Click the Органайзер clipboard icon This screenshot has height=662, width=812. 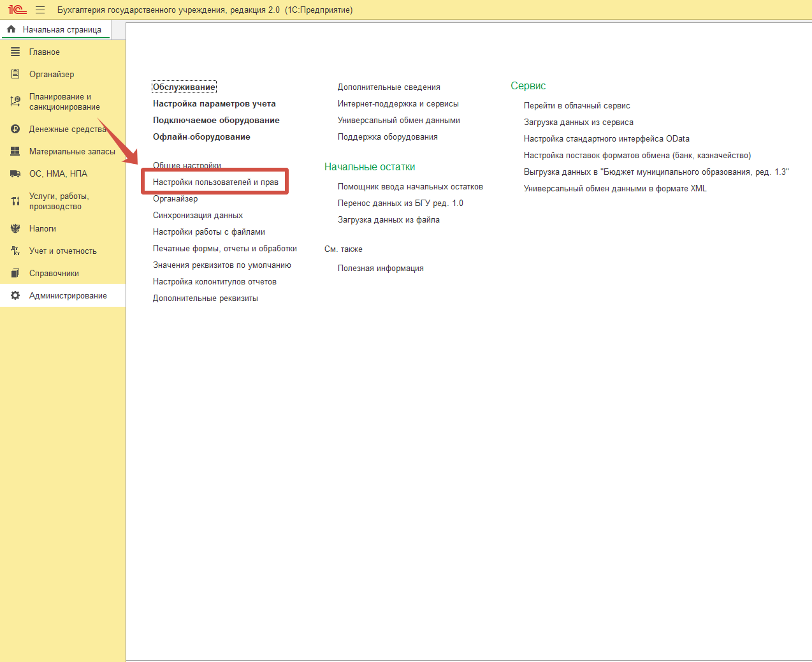tap(15, 74)
